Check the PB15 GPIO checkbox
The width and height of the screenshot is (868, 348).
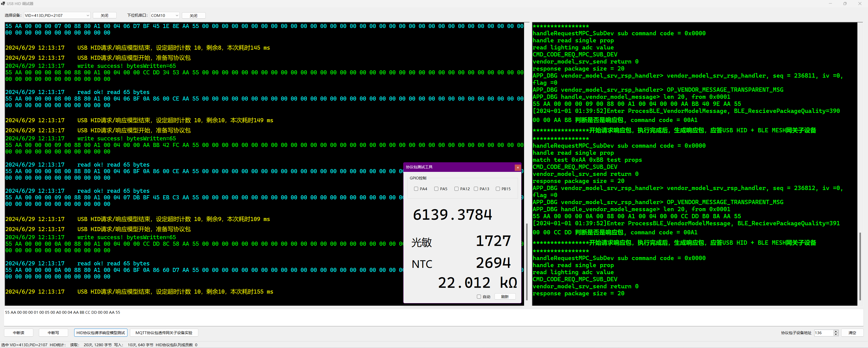coord(498,189)
